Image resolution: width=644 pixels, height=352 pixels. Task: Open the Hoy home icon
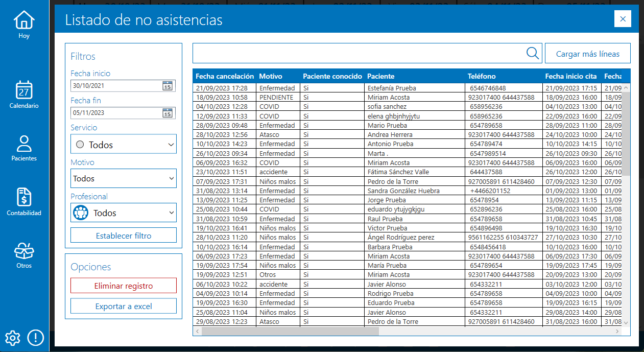pos(23,19)
